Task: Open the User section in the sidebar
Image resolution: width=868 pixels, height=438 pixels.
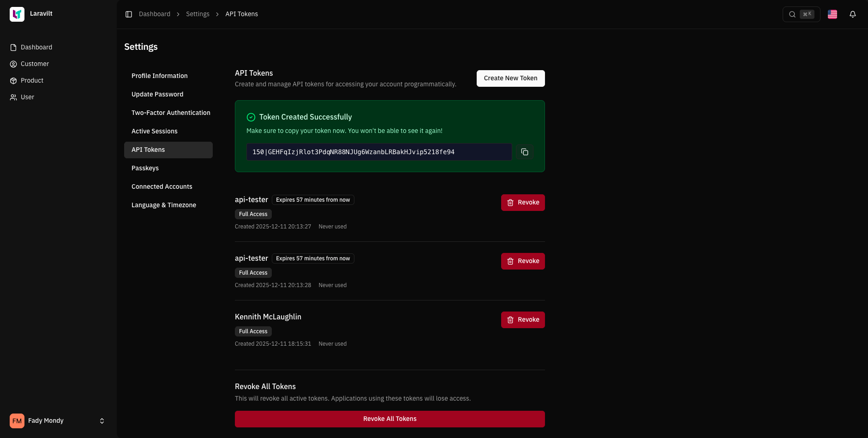Action: point(27,97)
